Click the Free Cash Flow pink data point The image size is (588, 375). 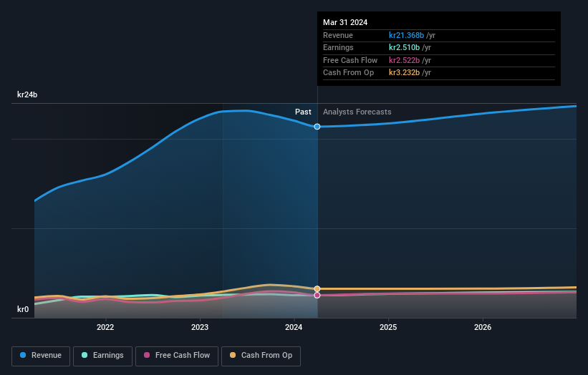click(x=317, y=295)
